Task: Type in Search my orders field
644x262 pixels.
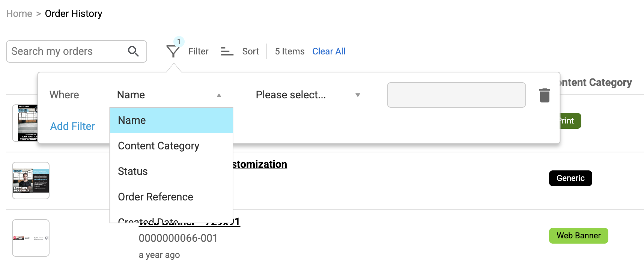Action: coord(68,51)
